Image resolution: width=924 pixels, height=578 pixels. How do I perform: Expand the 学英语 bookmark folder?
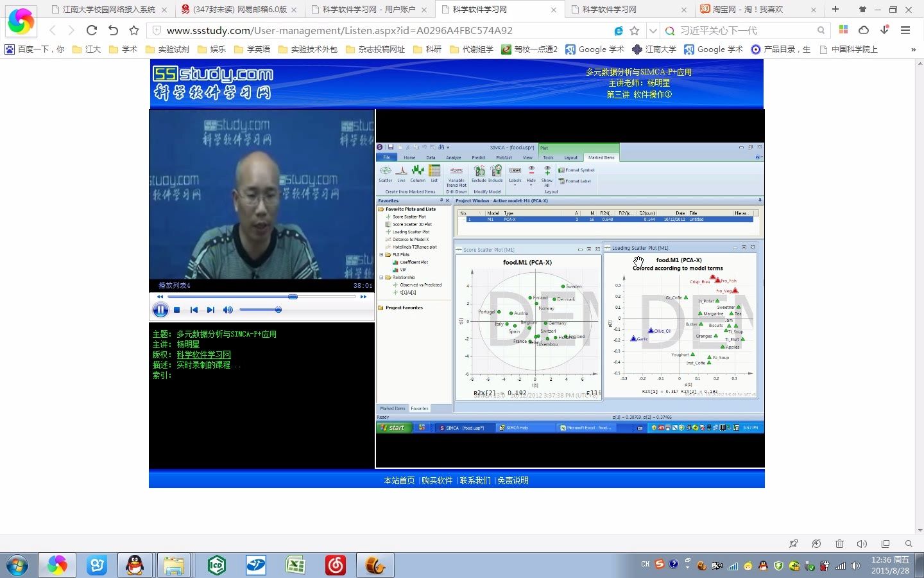point(252,49)
